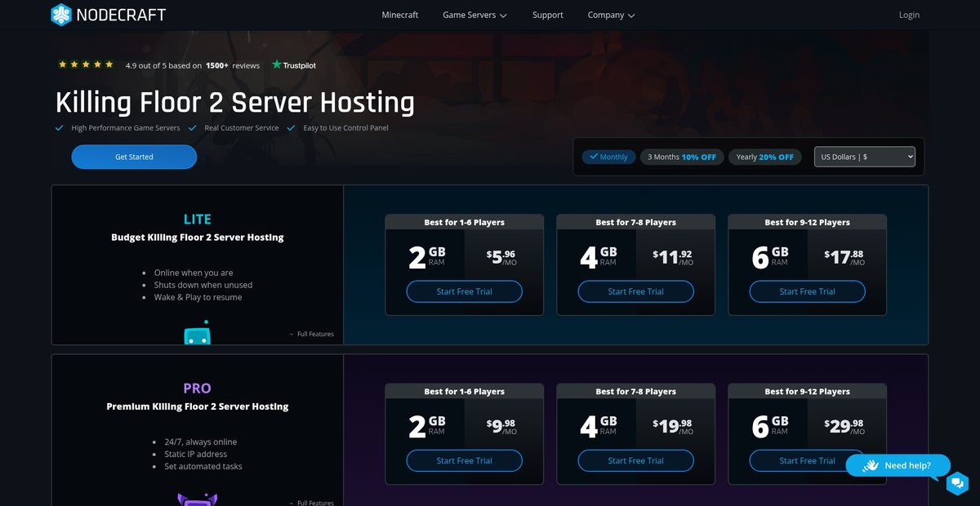Select 3 Months 10% OFF billing

tap(682, 157)
